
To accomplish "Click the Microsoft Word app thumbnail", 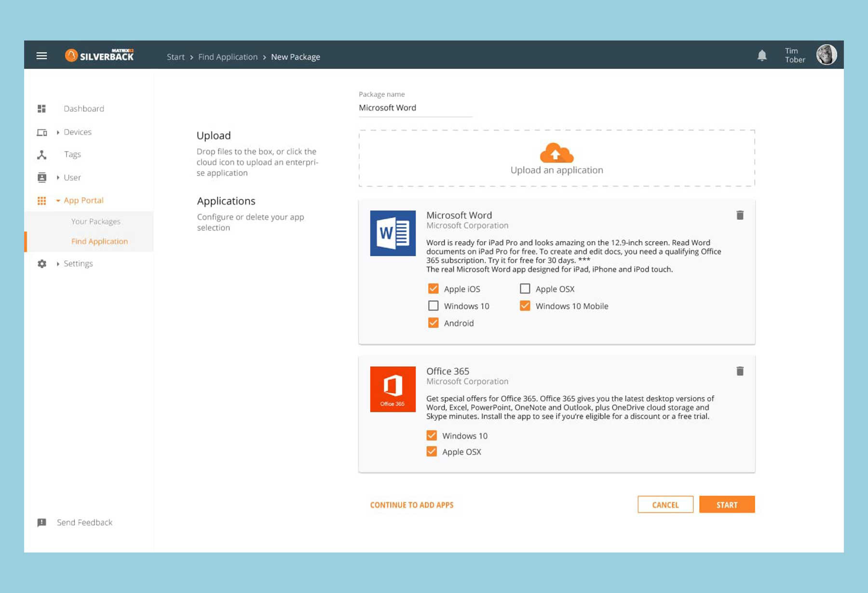I will tap(393, 233).
